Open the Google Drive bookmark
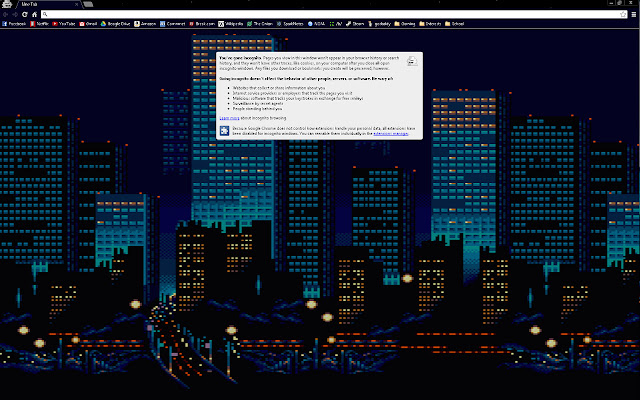The height and width of the screenshot is (400, 640). [x=116, y=24]
